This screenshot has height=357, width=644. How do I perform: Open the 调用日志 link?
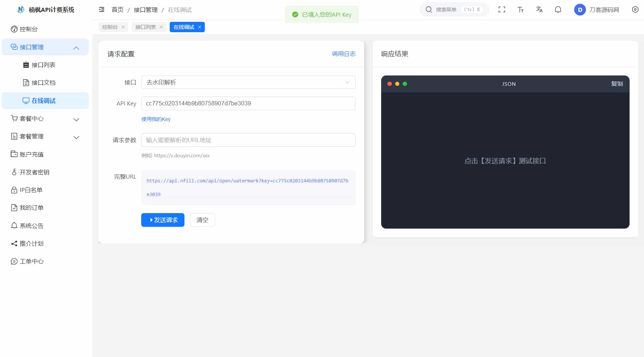tap(343, 54)
